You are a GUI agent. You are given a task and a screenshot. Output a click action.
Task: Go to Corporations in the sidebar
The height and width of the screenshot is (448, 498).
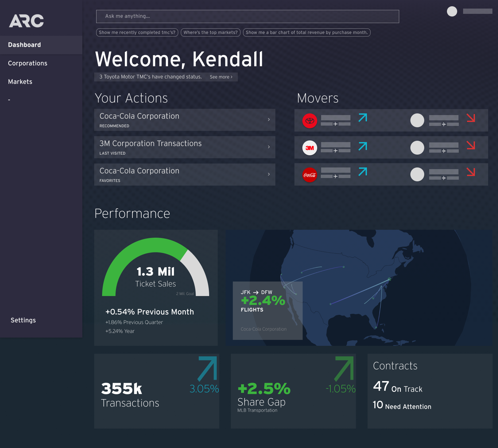coord(28,63)
